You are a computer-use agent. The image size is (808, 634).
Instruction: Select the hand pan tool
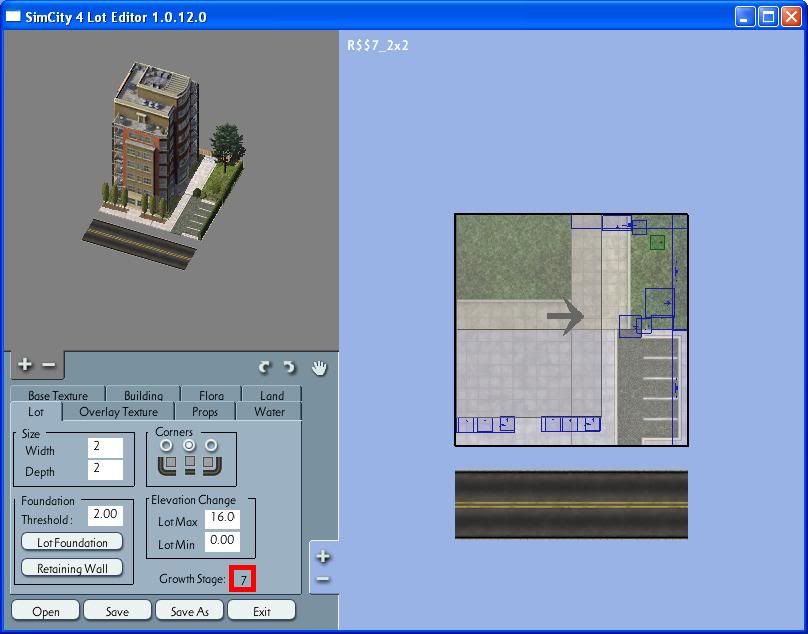coord(319,368)
